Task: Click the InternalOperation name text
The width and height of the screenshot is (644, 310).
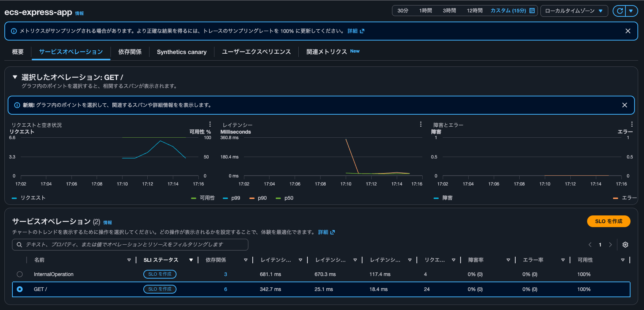Action: click(x=54, y=274)
